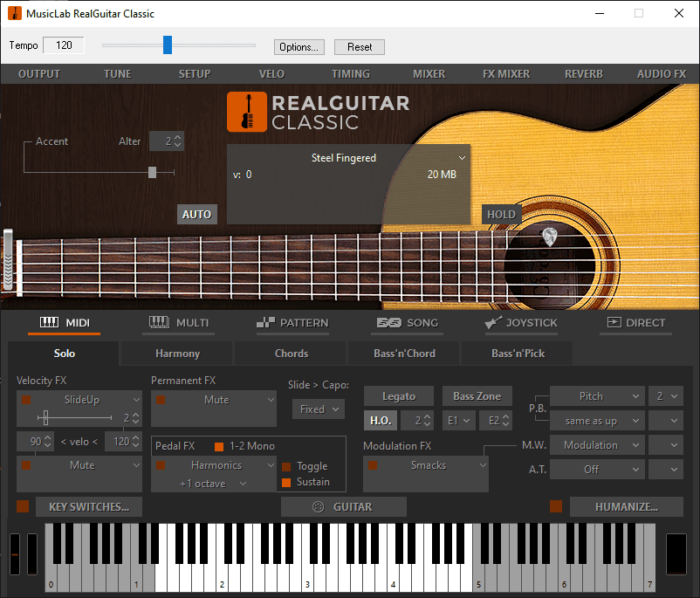The height and width of the screenshot is (598, 700).
Task: Open the Options dialog
Action: tap(299, 47)
